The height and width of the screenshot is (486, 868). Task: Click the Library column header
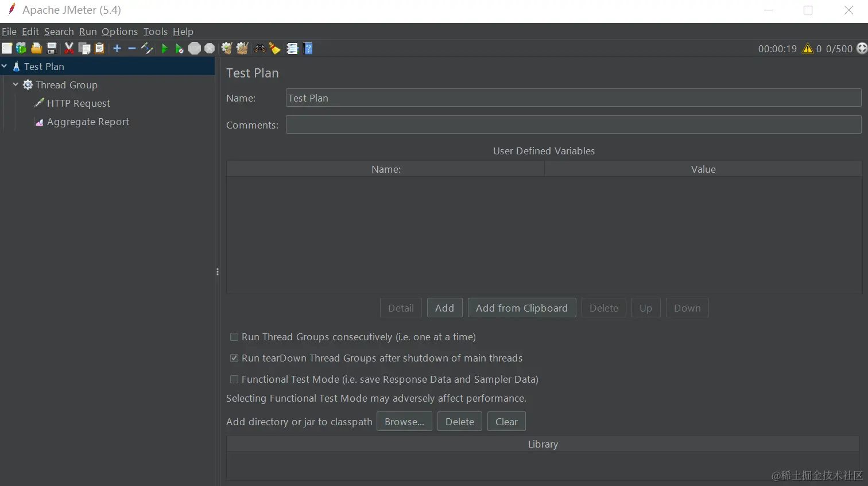coord(543,444)
